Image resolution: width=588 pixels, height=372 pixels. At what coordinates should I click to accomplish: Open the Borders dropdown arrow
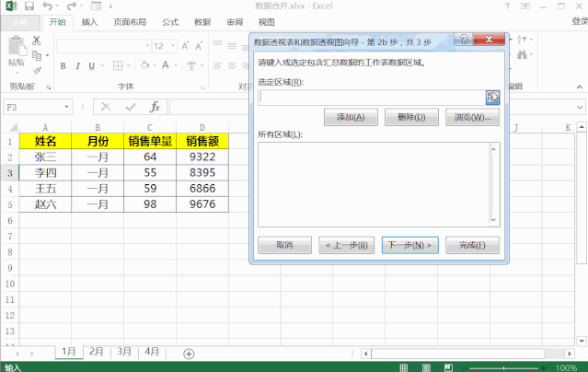click(128, 66)
